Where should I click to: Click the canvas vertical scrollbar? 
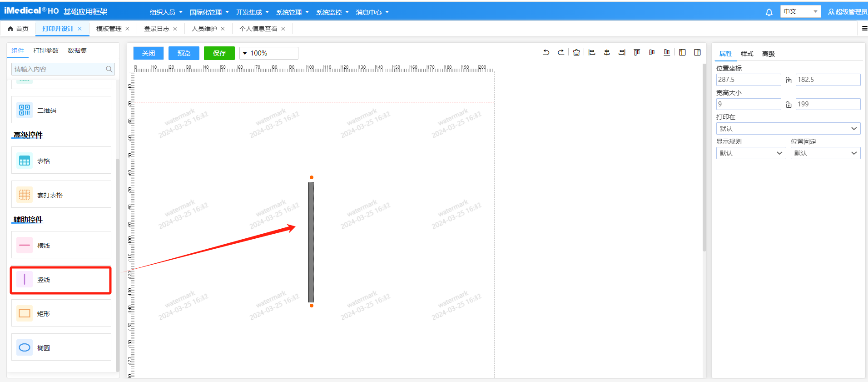point(704,159)
